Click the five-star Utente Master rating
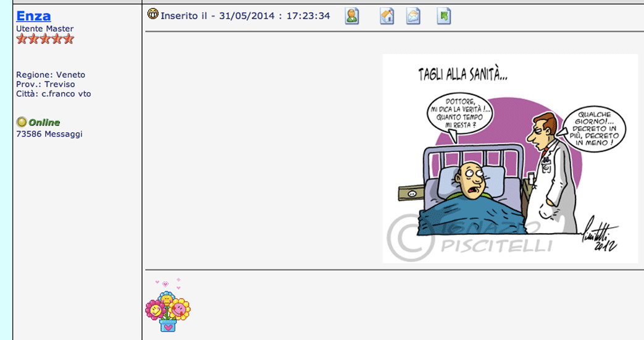The width and height of the screenshot is (644, 340). pyautogui.click(x=45, y=39)
